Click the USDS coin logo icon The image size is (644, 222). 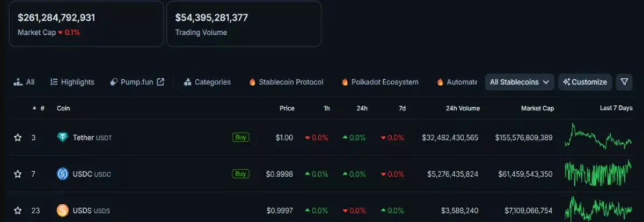click(x=63, y=210)
